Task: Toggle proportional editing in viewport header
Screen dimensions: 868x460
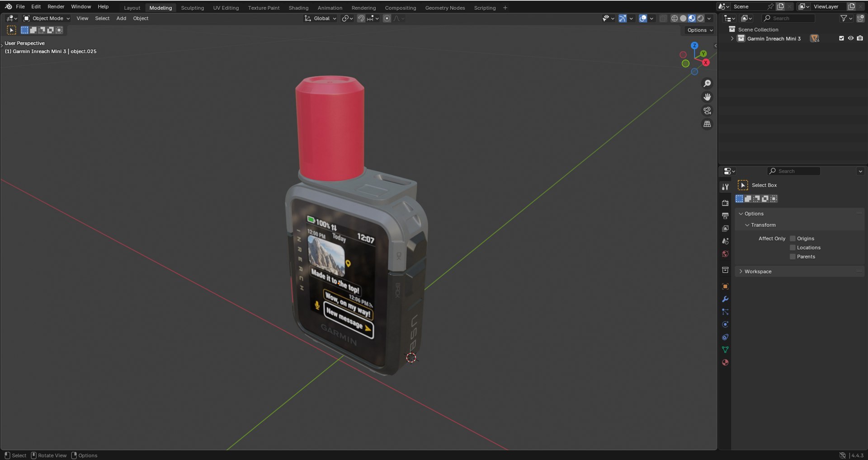Action: (x=387, y=19)
